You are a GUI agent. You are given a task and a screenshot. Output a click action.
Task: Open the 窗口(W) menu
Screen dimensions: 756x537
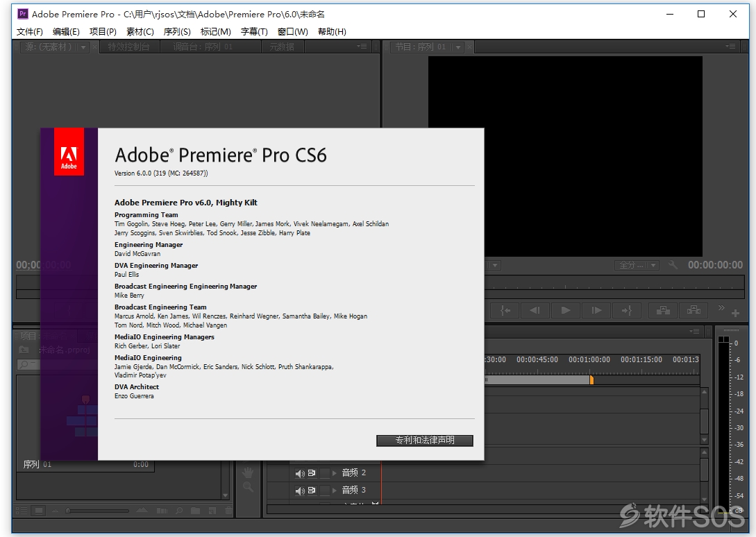293,32
